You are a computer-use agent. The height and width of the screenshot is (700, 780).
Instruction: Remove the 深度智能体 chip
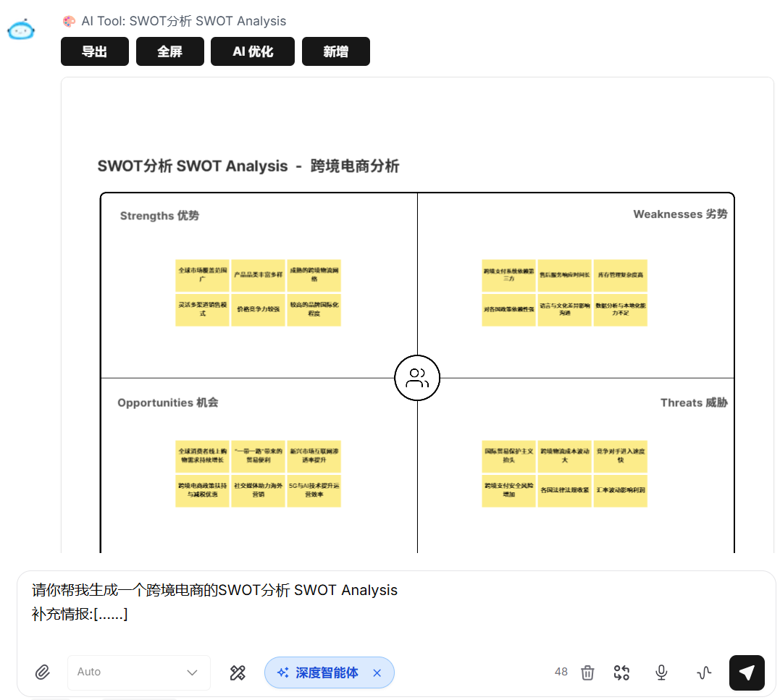click(377, 672)
